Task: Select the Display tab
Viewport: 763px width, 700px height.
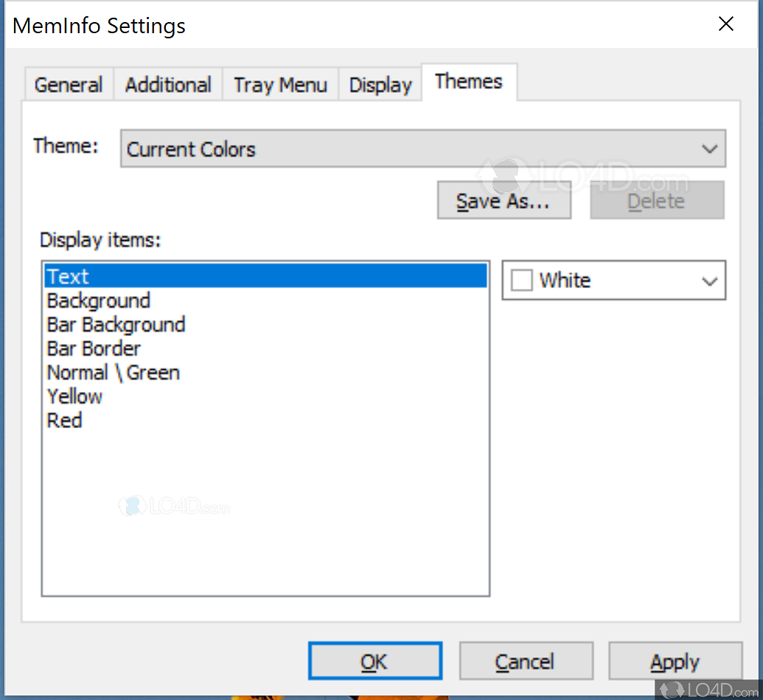Action: click(380, 85)
